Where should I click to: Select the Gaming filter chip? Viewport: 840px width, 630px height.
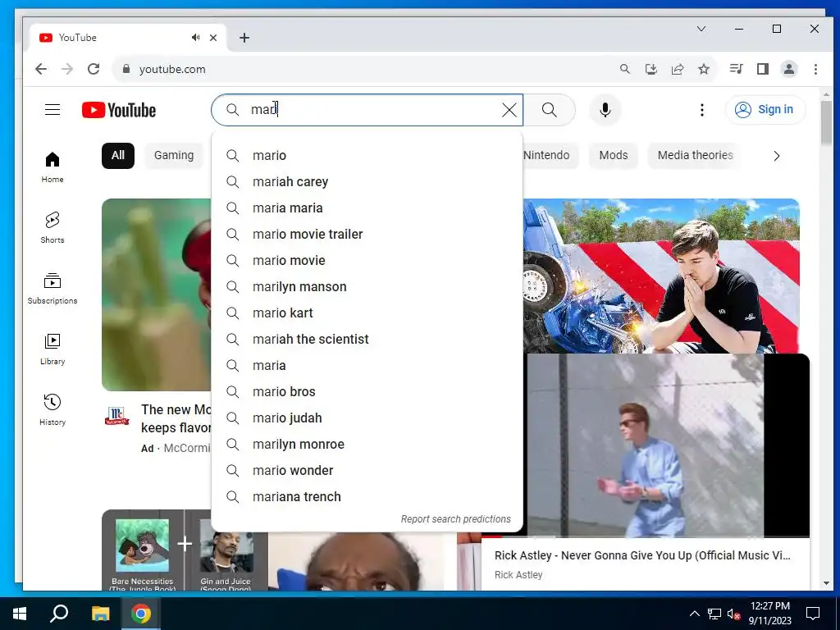pos(174,155)
